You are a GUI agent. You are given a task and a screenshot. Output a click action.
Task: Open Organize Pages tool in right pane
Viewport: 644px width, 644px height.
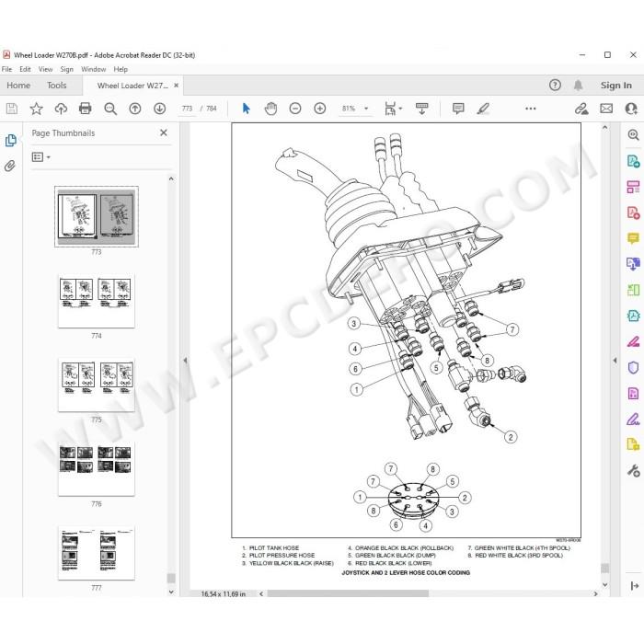click(633, 187)
